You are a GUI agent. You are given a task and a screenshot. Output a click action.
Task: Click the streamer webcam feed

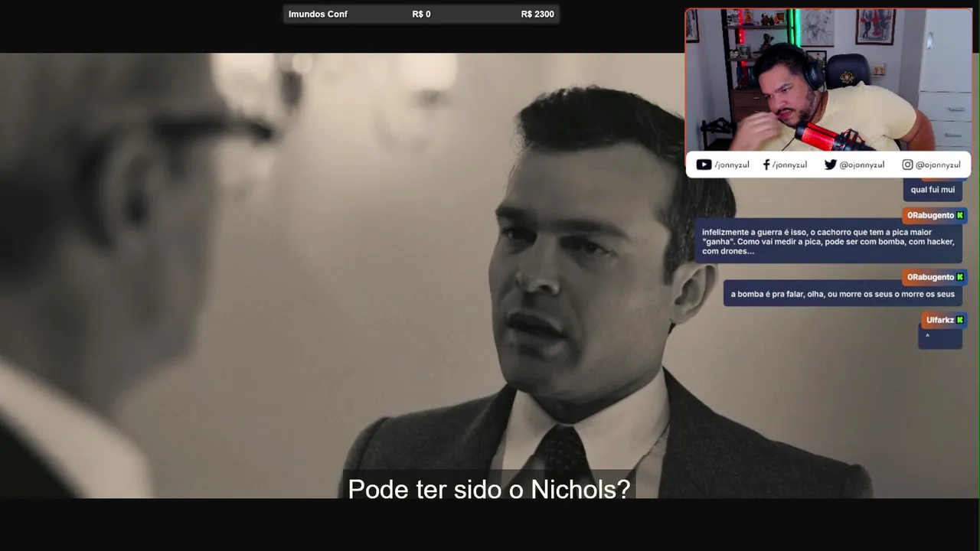pos(828,80)
